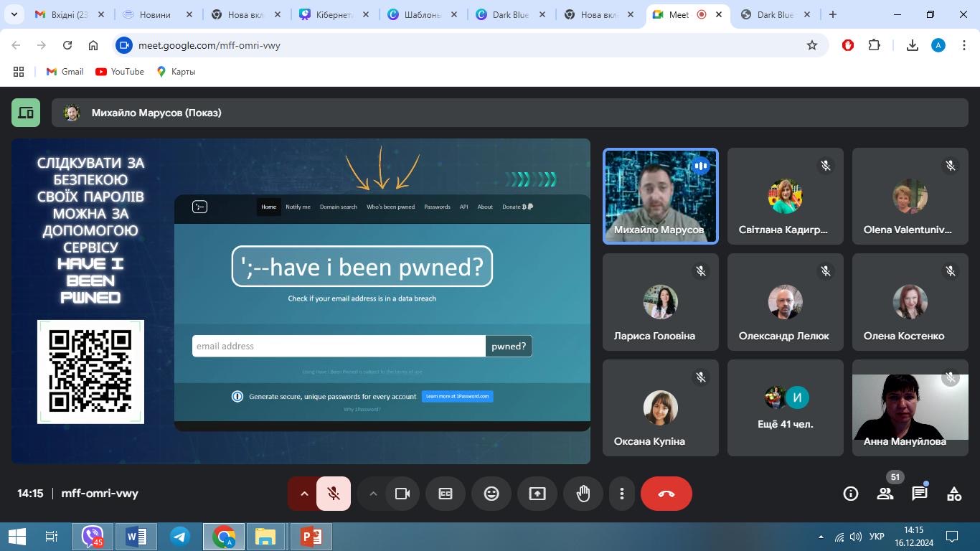The image size is (980, 551).
Task: Expand audio settings arrow beside microphone
Action: 303,494
